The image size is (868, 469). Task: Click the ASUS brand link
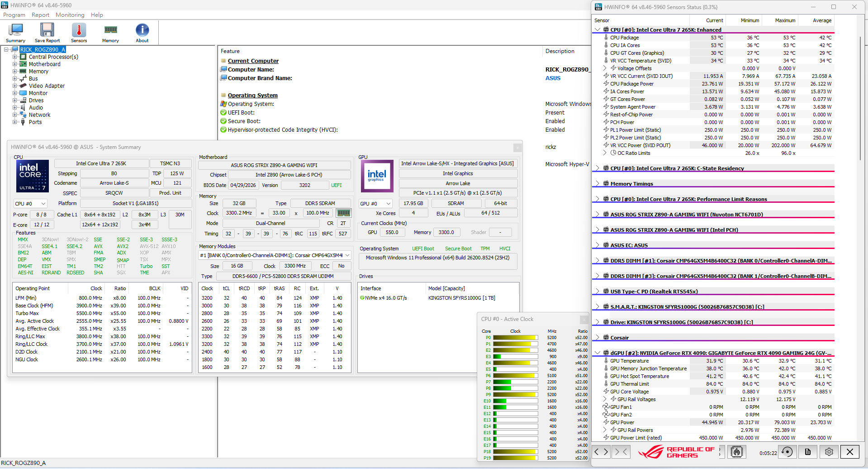point(553,78)
